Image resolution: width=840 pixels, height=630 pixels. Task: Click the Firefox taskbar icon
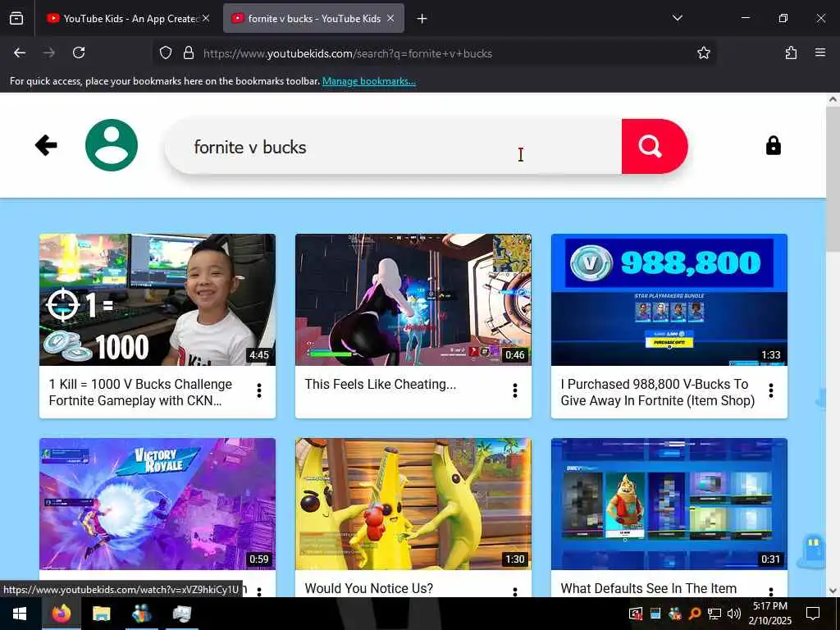[x=62, y=614]
